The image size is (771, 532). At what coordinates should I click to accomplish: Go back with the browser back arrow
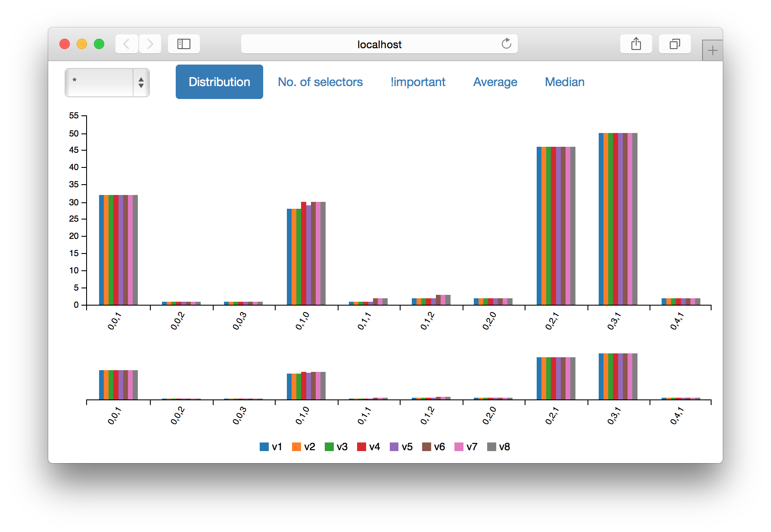[127, 44]
